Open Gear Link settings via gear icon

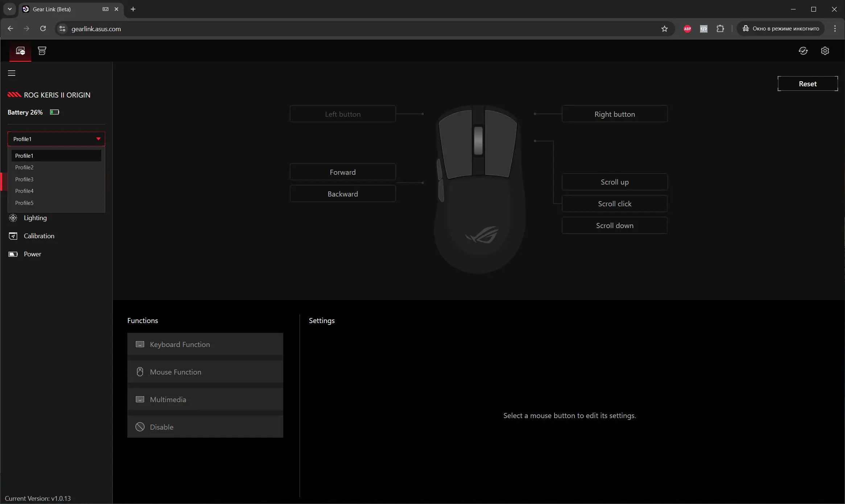click(825, 51)
